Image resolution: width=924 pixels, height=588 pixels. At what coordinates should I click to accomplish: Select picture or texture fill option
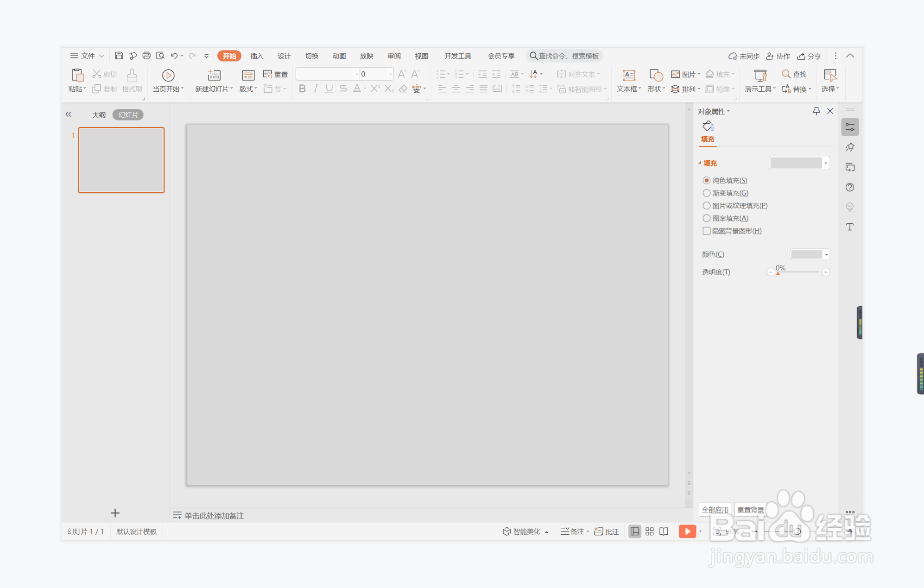707,206
